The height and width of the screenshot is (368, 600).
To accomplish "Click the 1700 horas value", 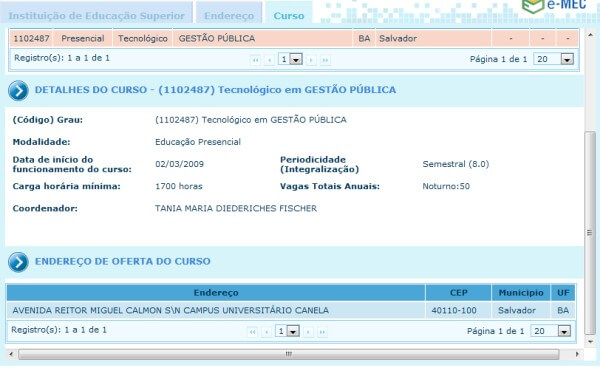I will [x=179, y=186].
